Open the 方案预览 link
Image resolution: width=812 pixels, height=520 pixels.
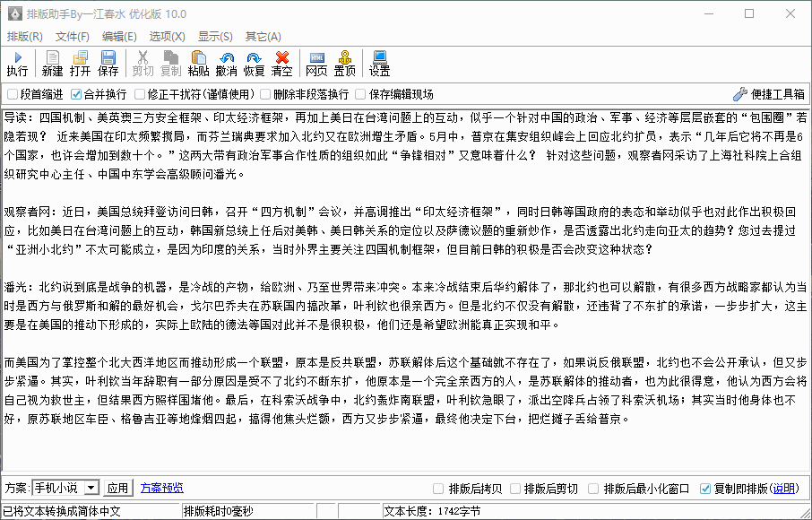161,488
